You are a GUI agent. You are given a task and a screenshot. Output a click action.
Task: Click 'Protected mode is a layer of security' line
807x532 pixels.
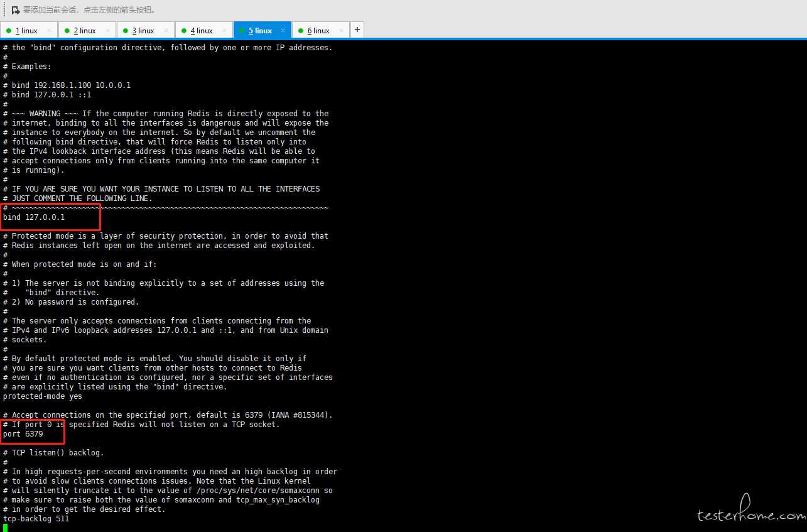coord(166,236)
